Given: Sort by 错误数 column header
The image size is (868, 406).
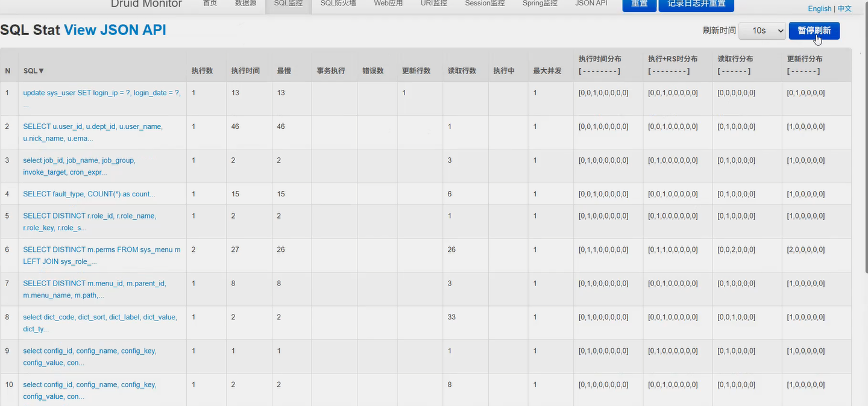Looking at the screenshot, I should (x=373, y=71).
